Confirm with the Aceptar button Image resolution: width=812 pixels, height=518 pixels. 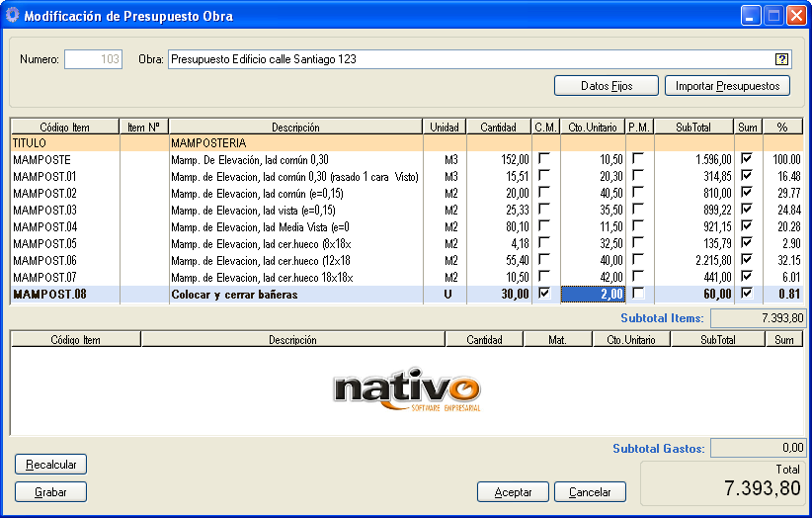click(x=513, y=492)
